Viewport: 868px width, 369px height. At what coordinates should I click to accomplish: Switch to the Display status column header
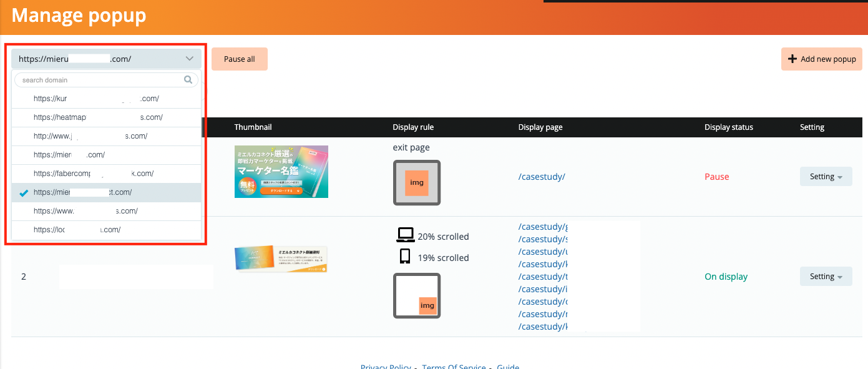coord(728,127)
